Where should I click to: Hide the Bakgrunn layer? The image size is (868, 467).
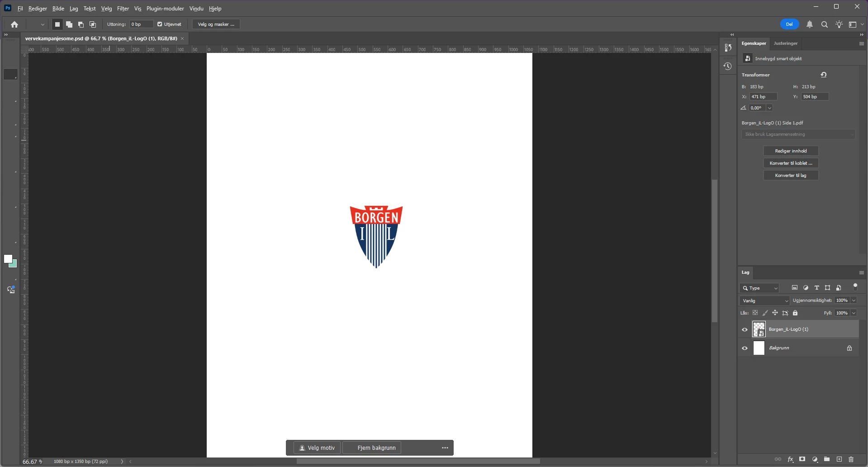[745, 348]
